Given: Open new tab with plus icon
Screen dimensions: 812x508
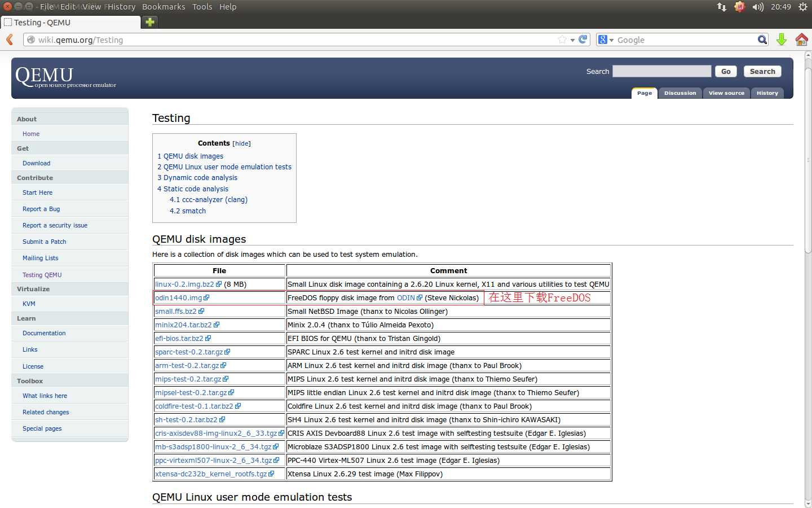Looking at the screenshot, I should pos(150,22).
